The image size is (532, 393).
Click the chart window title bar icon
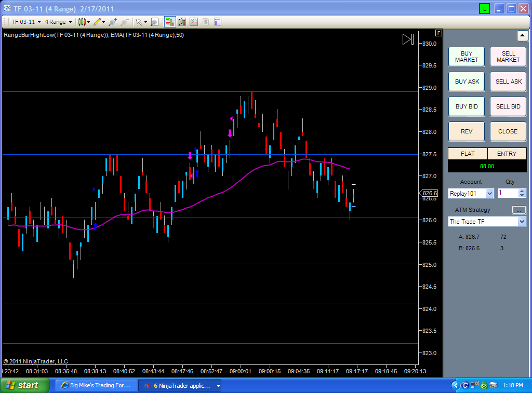7,9
